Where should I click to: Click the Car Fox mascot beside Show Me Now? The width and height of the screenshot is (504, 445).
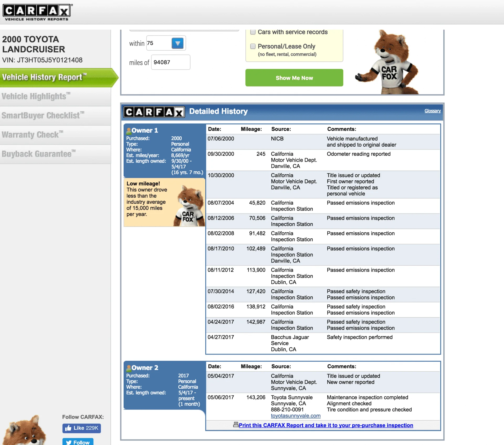[x=387, y=62]
